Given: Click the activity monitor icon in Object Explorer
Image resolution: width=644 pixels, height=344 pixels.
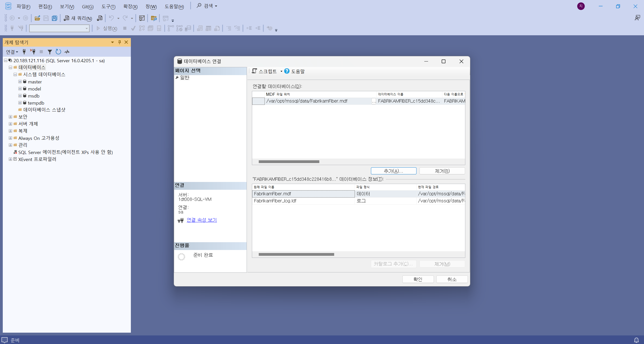Looking at the screenshot, I should click(67, 52).
